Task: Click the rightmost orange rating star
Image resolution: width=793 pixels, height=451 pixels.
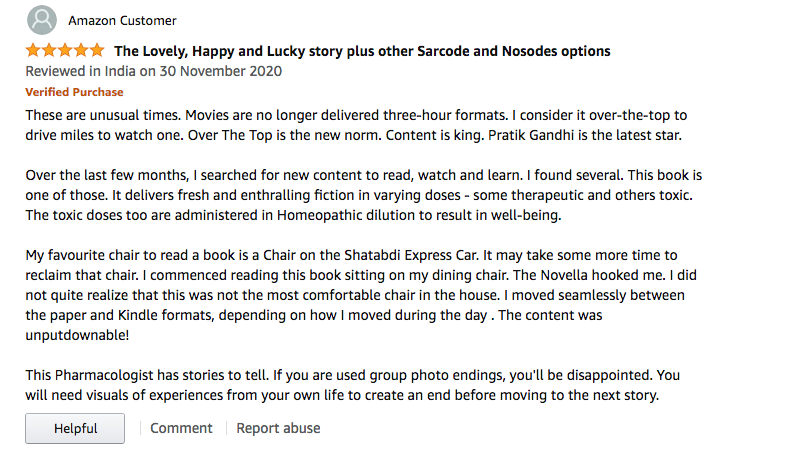Action: click(97, 50)
